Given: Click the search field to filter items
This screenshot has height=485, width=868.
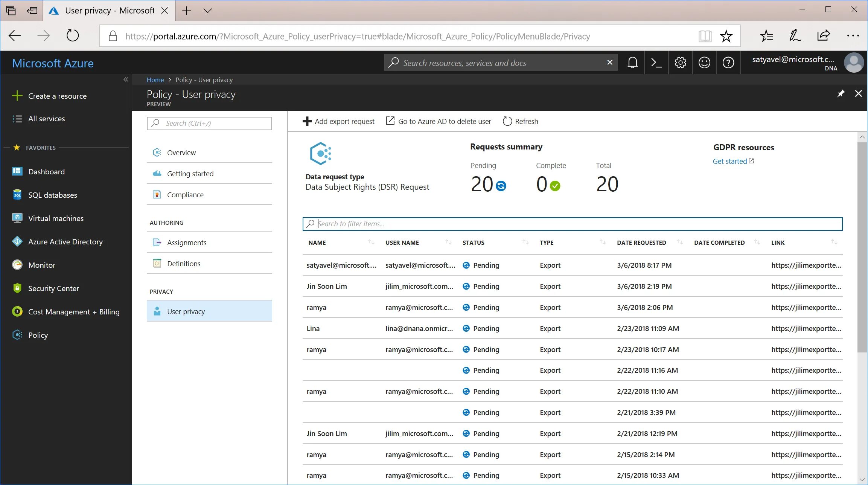Looking at the screenshot, I should coord(572,223).
